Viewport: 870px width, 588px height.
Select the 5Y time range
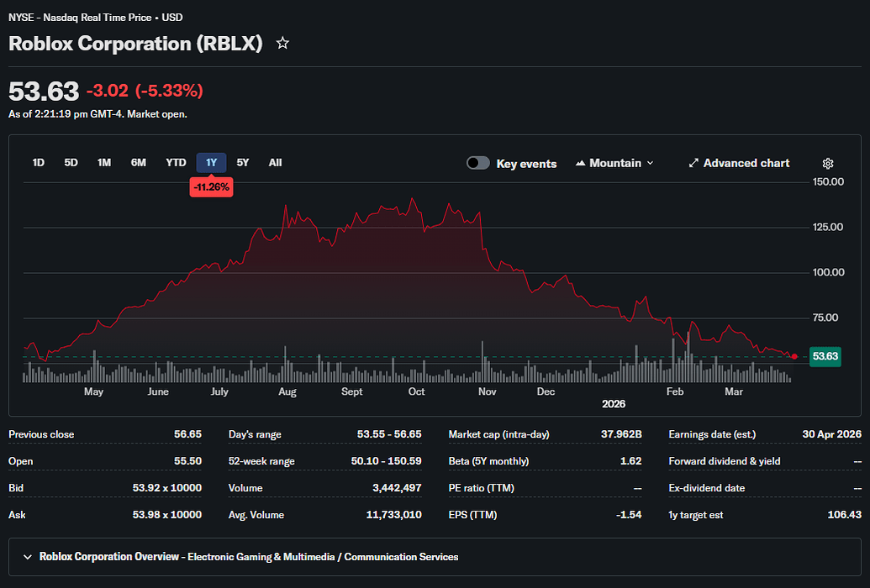click(x=242, y=162)
